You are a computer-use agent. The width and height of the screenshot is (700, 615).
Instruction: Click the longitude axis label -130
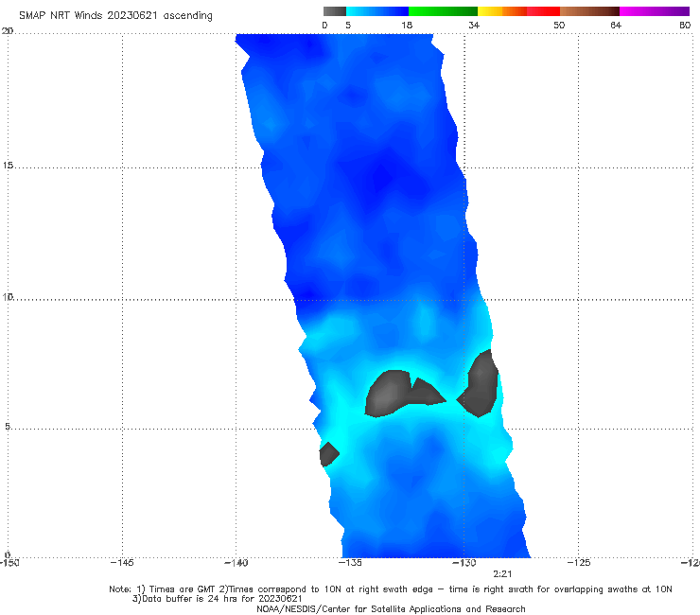tap(464, 563)
